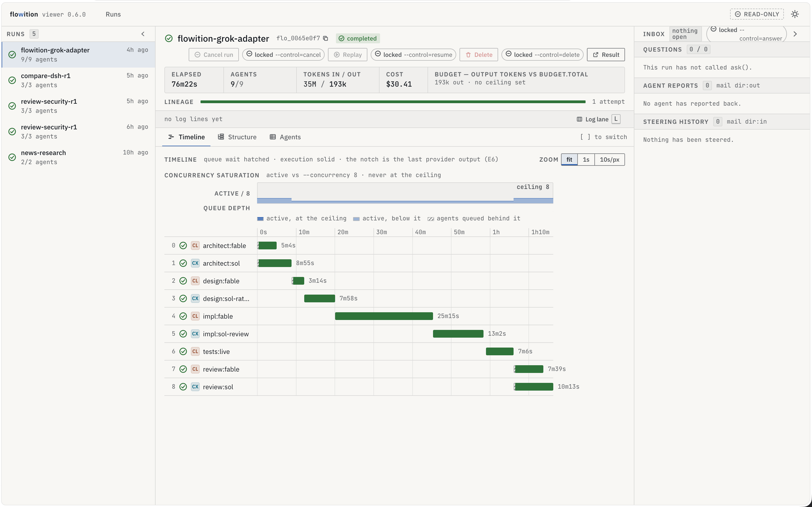Click the locked --control=delete pill
The height and width of the screenshot is (507, 812).
[543, 55]
